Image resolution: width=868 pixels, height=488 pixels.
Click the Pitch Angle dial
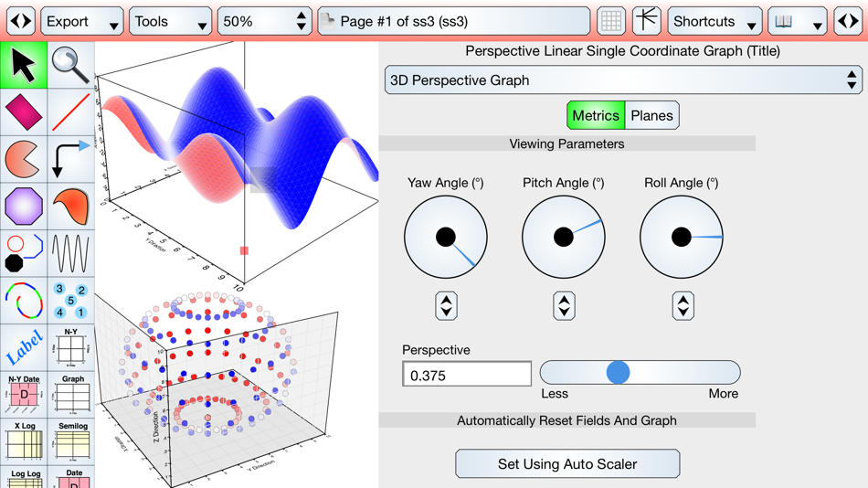pos(564,237)
